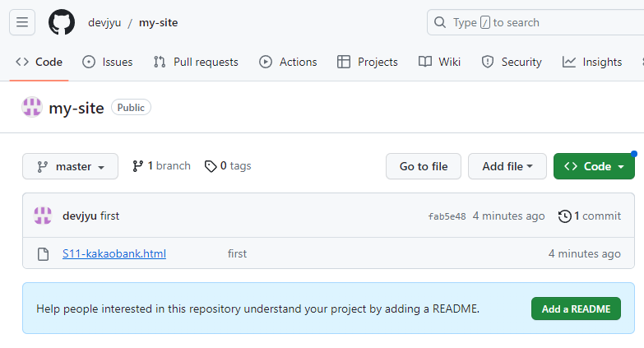Screen dimensions: 644x348
Task: Click the GitHub Octocat logo
Action: [x=62, y=22]
